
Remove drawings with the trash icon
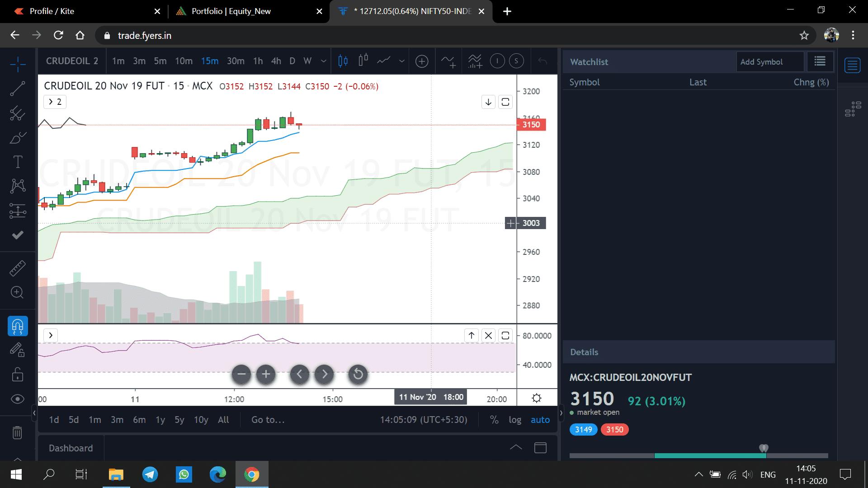click(17, 432)
